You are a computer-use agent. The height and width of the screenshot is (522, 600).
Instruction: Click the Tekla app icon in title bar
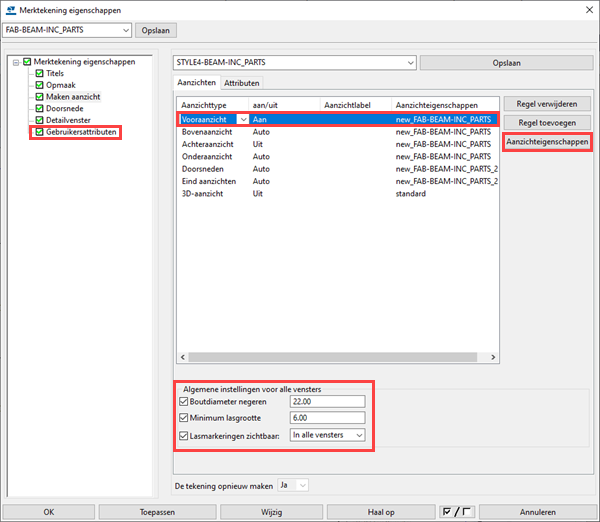tap(11, 10)
